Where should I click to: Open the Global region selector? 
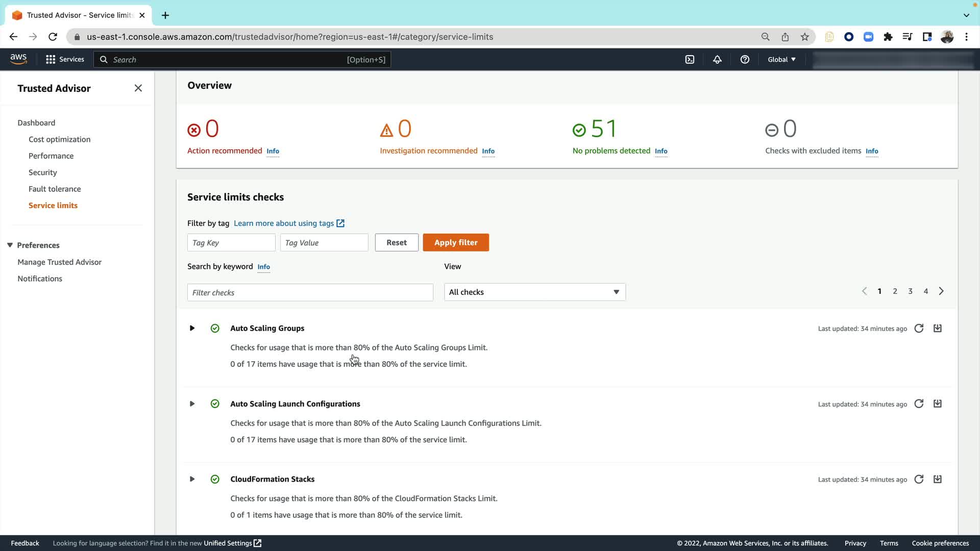coord(781,60)
